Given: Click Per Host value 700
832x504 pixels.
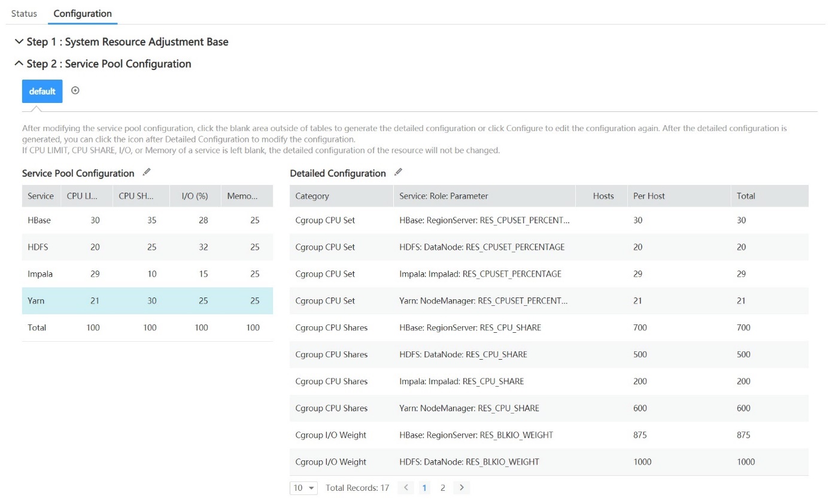Looking at the screenshot, I should tap(640, 327).
